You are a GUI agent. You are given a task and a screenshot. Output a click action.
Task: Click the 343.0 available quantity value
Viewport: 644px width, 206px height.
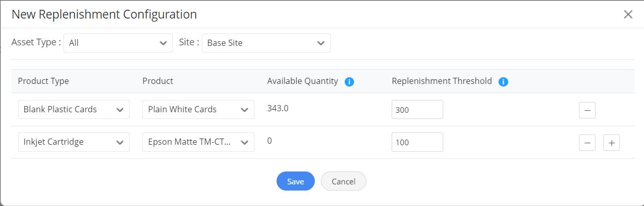pos(278,109)
